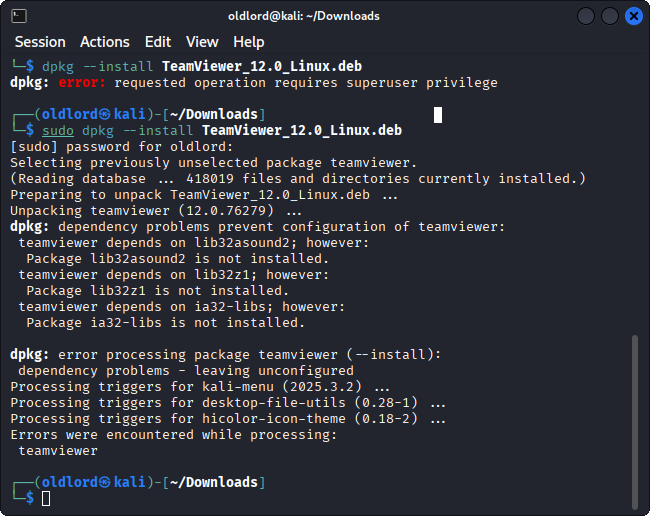Click the terminal icon in title bar
Image resolution: width=650 pixels, height=516 pixels.
click(19, 16)
